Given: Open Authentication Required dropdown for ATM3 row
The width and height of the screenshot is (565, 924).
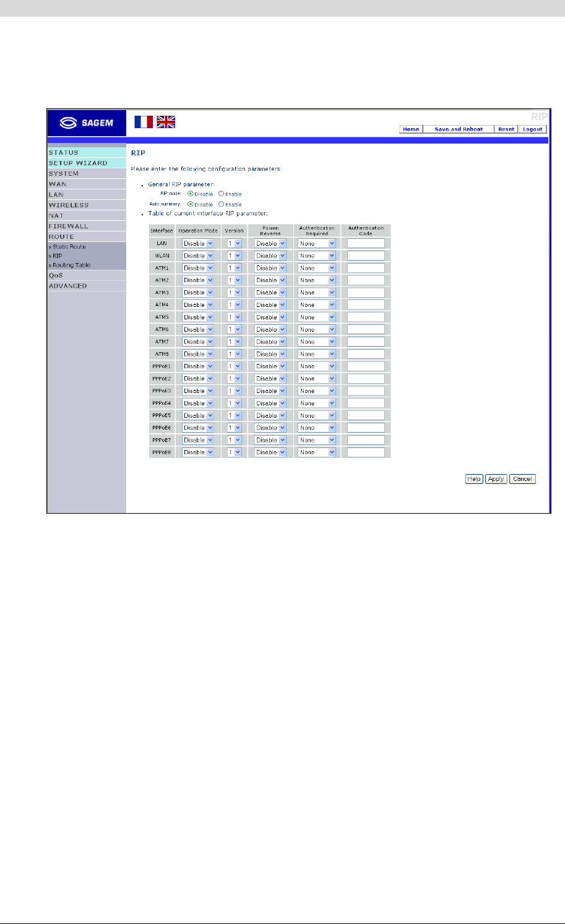Looking at the screenshot, I should pos(317,292).
